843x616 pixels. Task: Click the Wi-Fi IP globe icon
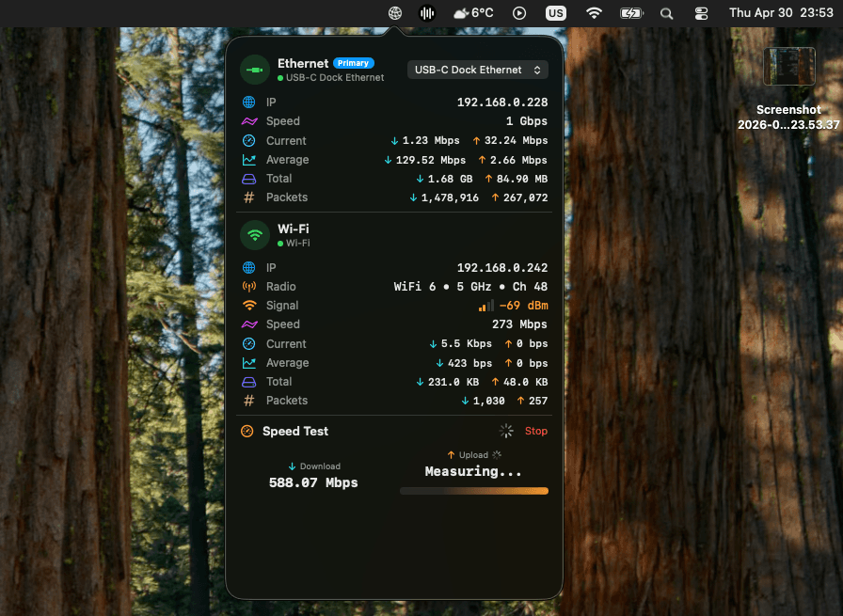pos(249,268)
